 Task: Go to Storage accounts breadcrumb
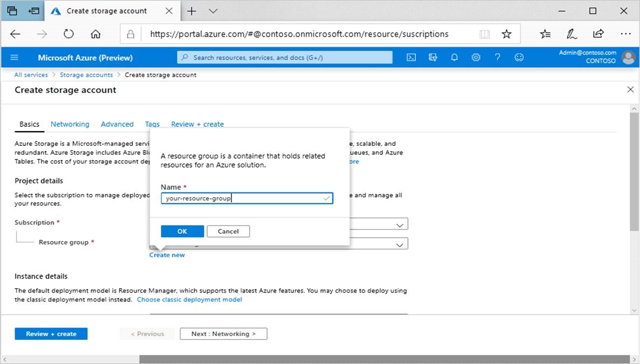click(x=86, y=75)
